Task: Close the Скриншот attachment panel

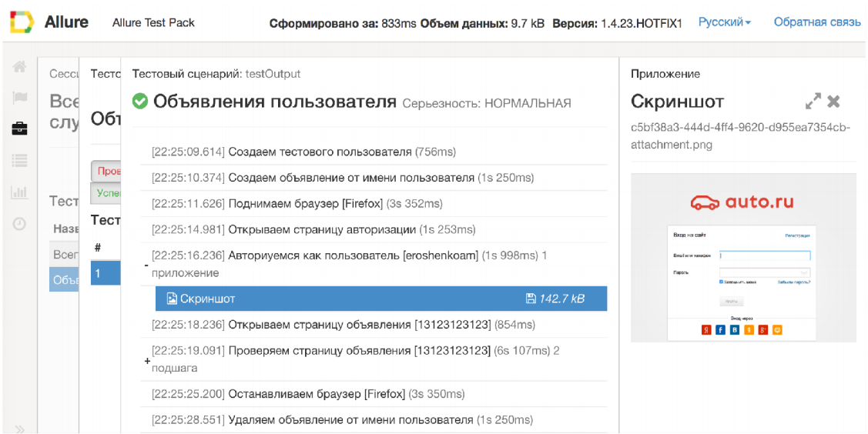Action: pyautogui.click(x=833, y=102)
